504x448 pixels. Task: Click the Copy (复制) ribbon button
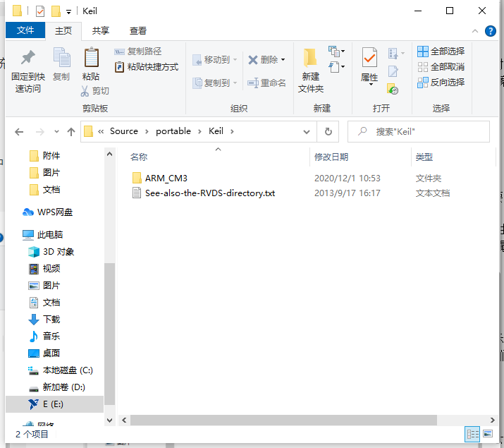point(61,64)
